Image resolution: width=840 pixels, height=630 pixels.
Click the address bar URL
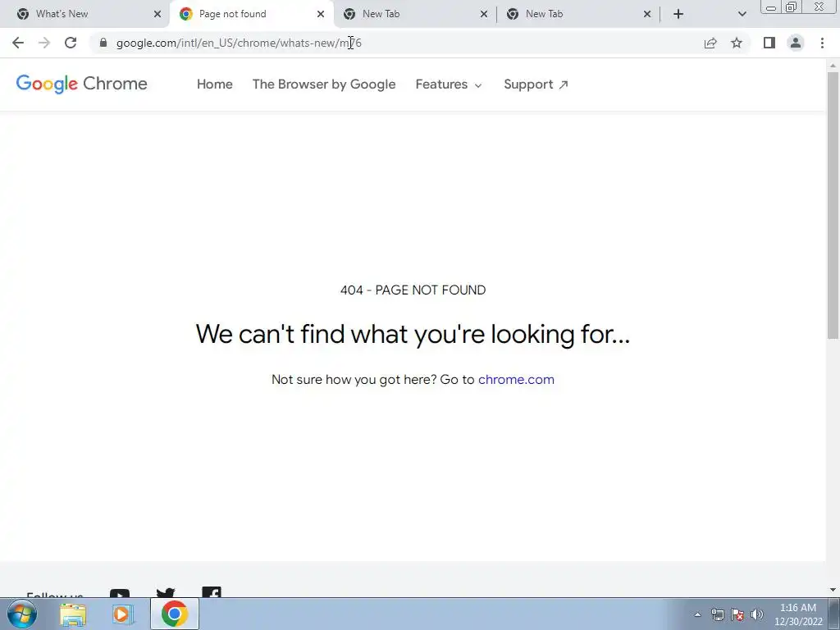coord(239,43)
